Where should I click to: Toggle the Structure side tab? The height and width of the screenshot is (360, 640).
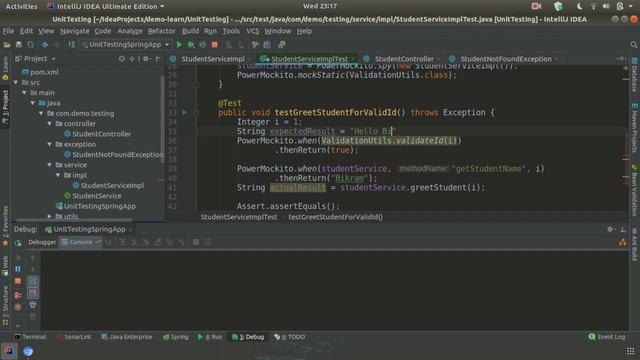(x=5, y=305)
